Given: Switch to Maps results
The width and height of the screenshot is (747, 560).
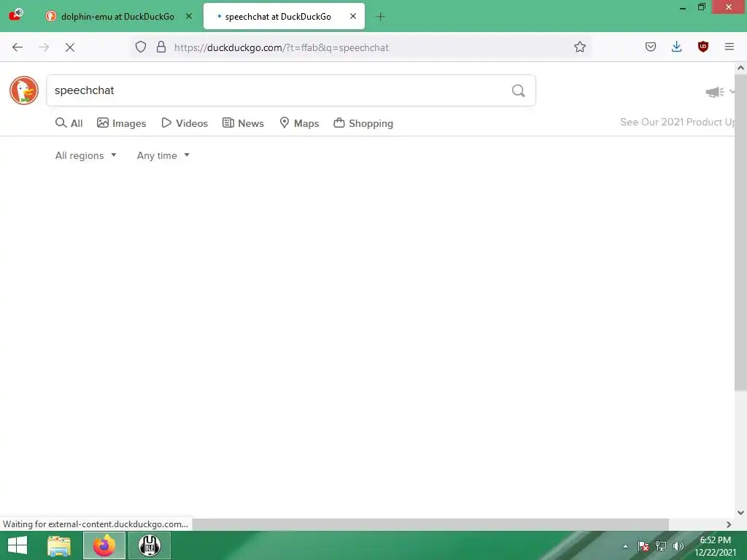Looking at the screenshot, I should (299, 123).
